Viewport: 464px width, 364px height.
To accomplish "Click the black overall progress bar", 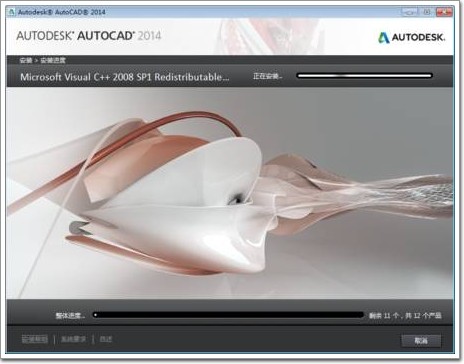I will pos(228,315).
